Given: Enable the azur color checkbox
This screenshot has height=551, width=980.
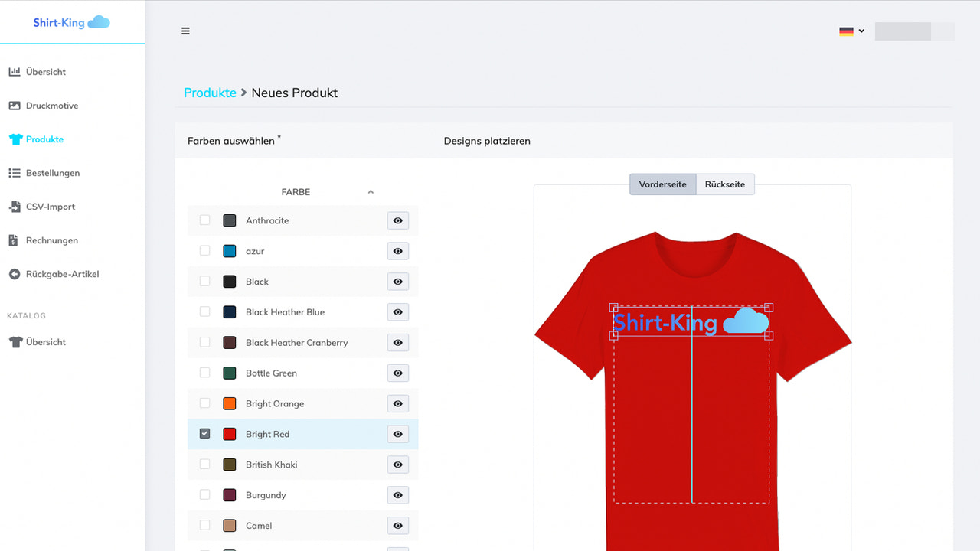Looking at the screenshot, I should [204, 250].
